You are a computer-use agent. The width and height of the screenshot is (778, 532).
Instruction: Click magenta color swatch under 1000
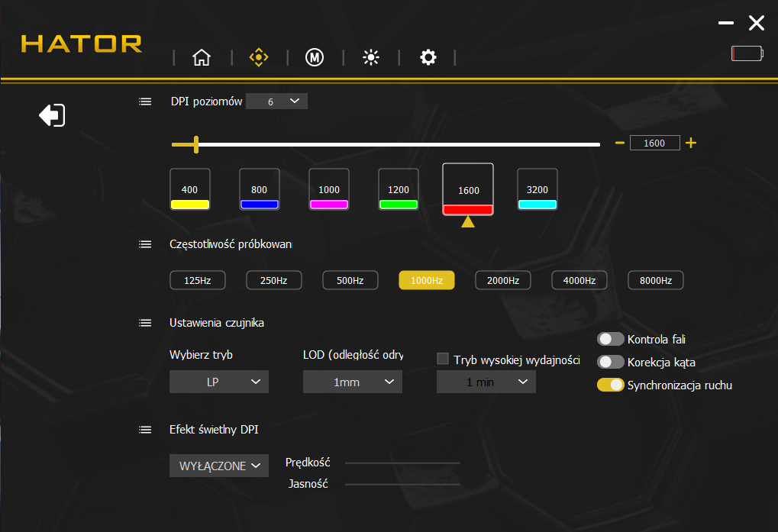329,205
